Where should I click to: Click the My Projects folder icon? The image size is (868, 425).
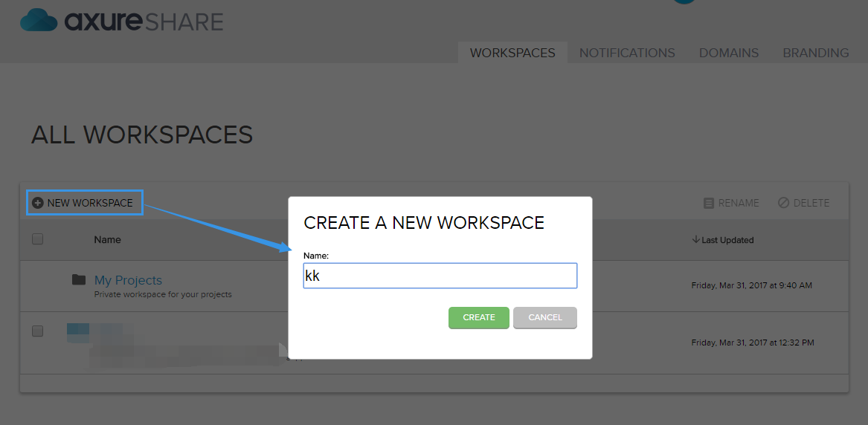79,279
